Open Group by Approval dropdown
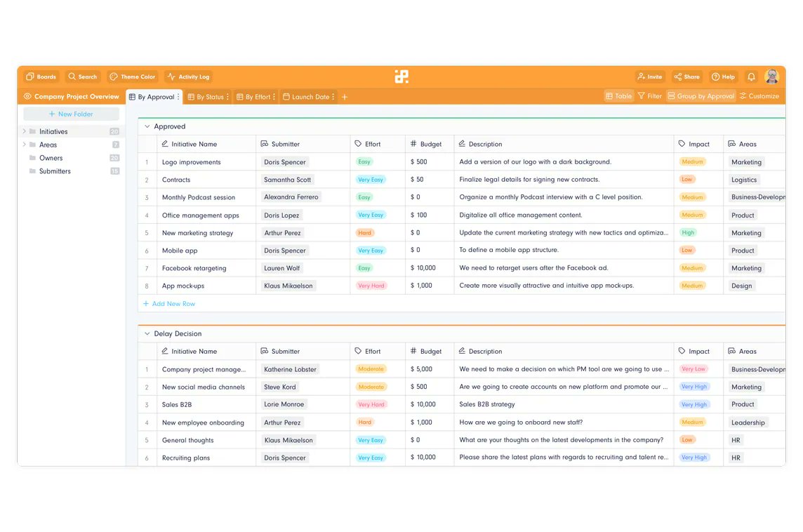This screenshot has width=803, height=532. (x=701, y=96)
